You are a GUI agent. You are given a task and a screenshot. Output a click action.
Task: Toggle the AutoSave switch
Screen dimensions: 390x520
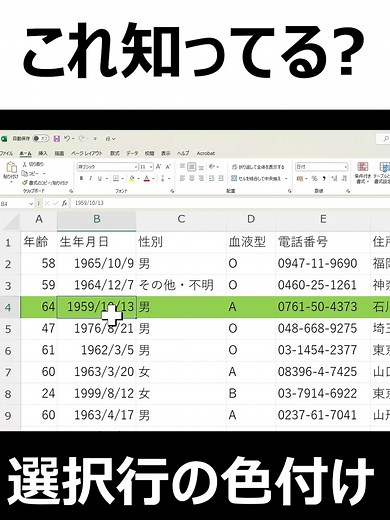tap(41, 138)
